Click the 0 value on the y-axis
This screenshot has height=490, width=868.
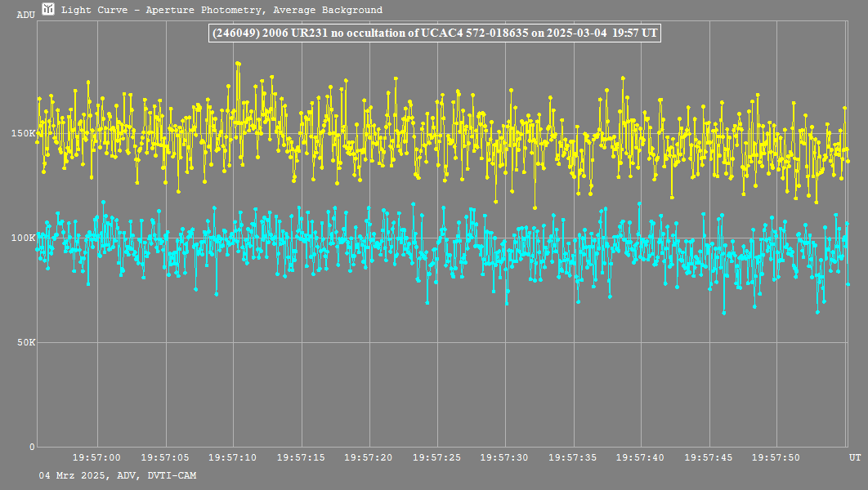[33, 447]
